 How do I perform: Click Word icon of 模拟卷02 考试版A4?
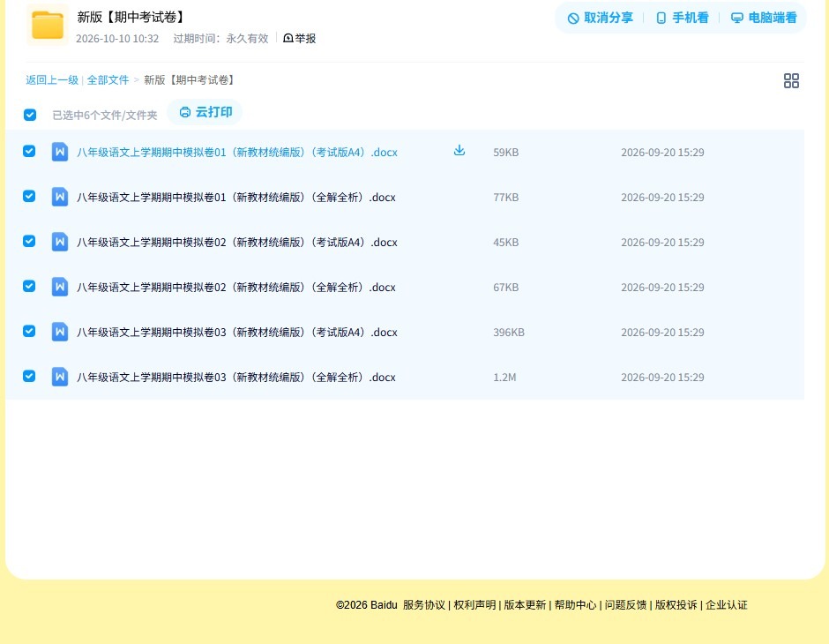pyautogui.click(x=60, y=242)
